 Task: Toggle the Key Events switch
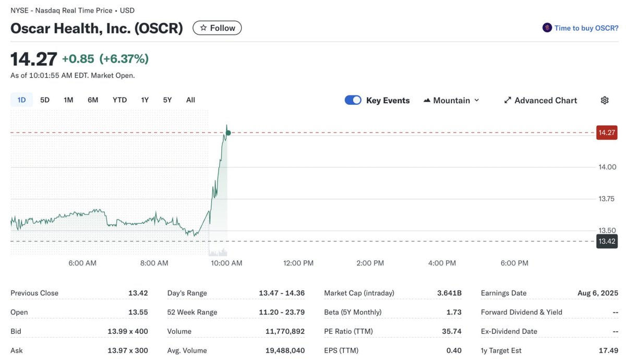point(353,100)
